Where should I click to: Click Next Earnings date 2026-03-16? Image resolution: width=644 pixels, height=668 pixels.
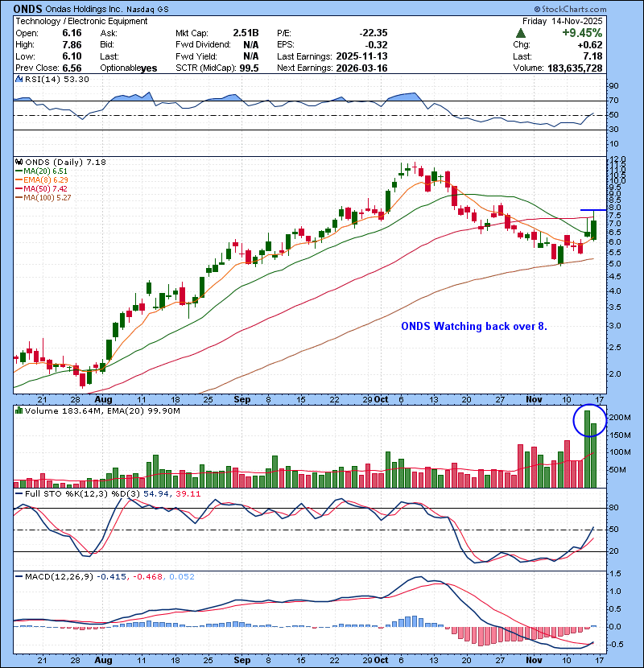(362, 68)
